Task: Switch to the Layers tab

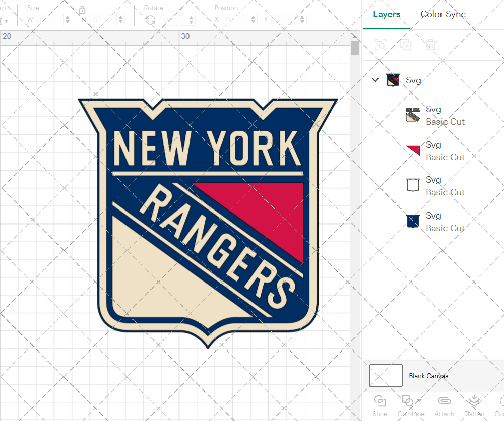Action: 387,14
